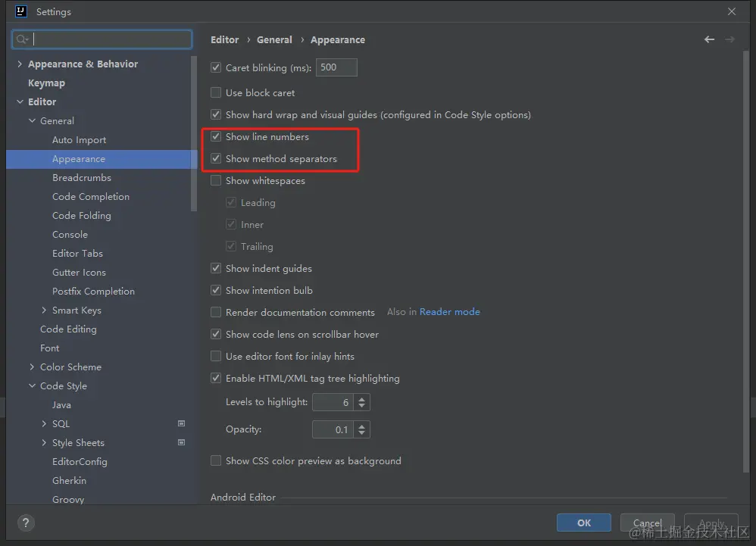The width and height of the screenshot is (756, 546).
Task: Enable Render documentation comments
Action: pyautogui.click(x=216, y=312)
